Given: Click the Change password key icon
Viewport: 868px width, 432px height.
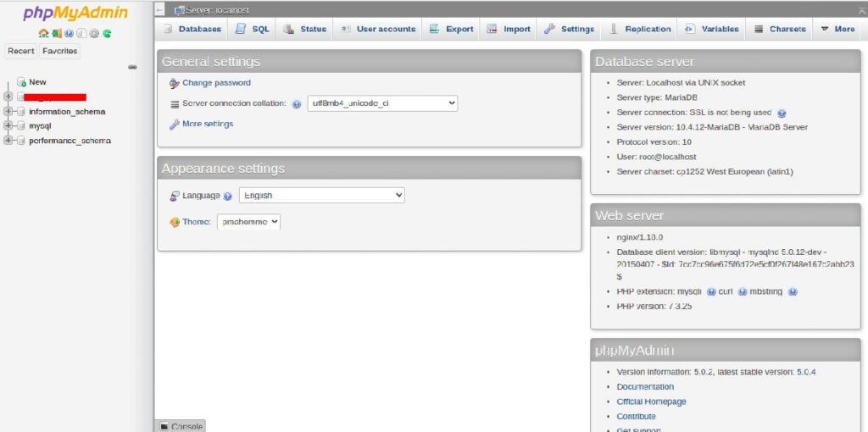Looking at the screenshot, I should (x=175, y=83).
